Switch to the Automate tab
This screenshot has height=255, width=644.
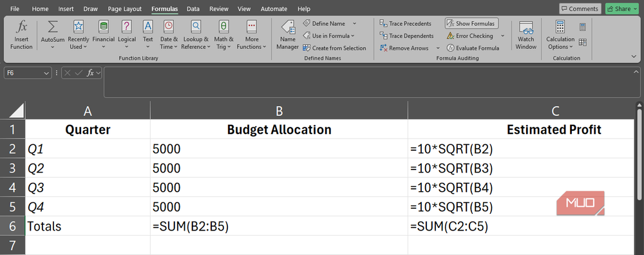pyautogui.click(x=274, y=8)
